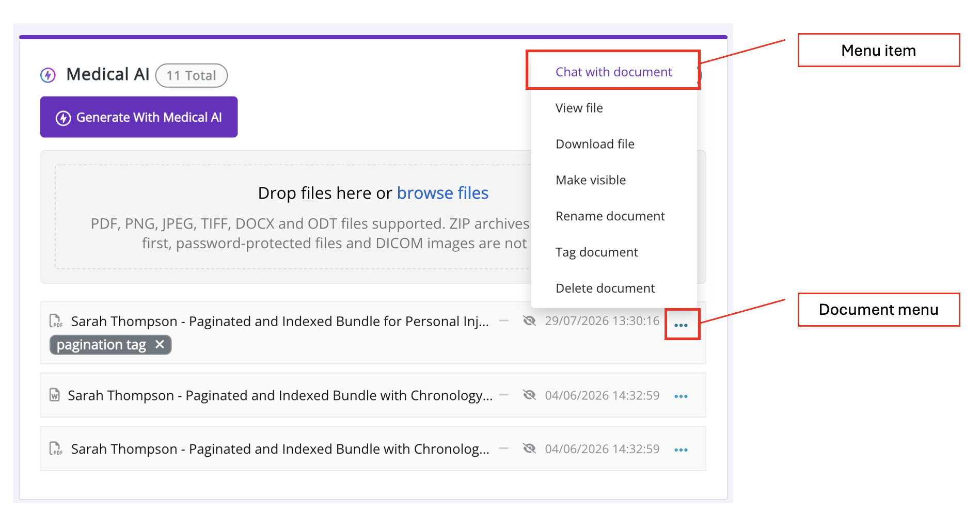Select Chat with document menu entry

point(613,72)
